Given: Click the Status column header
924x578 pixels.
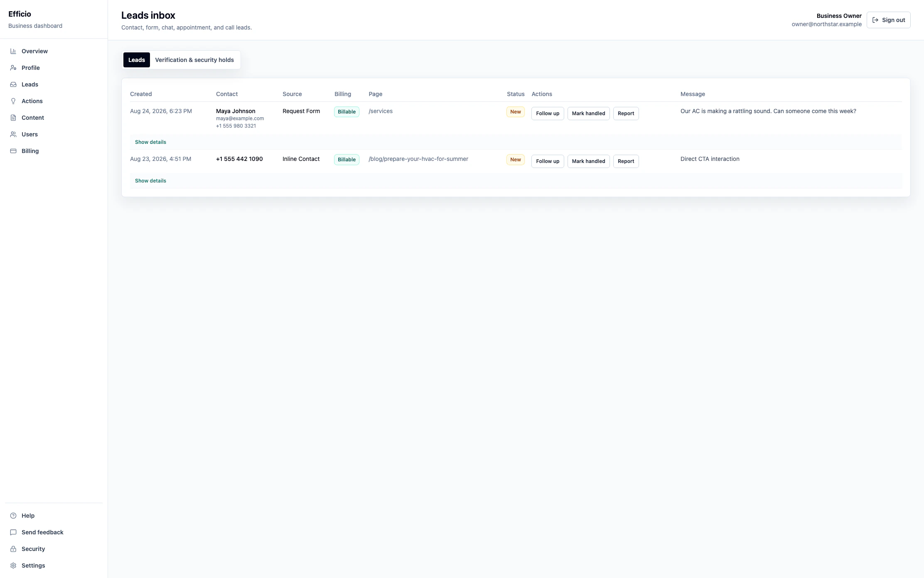Looking at the screenshot, I should pyautogui.click(x=516, y=94).
